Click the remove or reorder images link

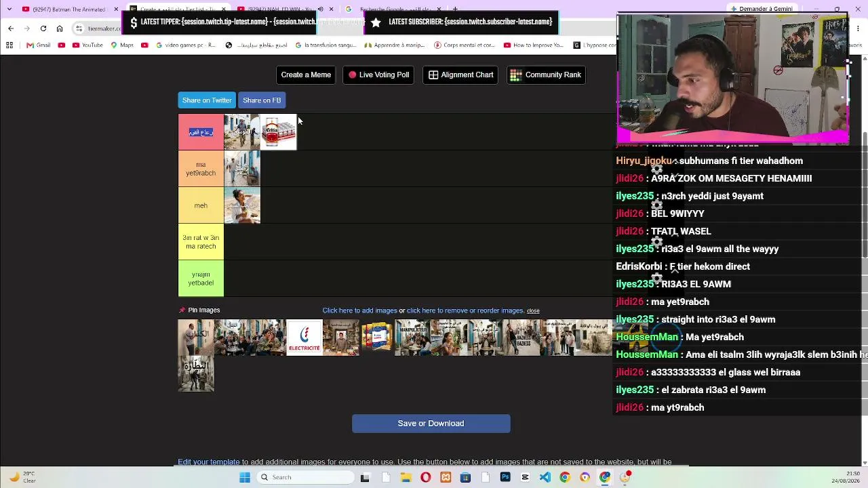coord(465,310)
